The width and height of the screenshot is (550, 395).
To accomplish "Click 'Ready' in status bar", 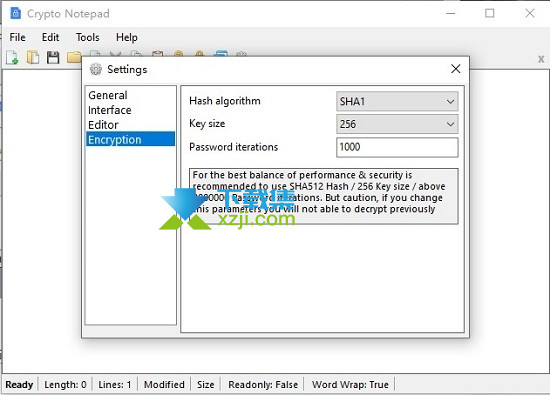I will tap(19, 384).
